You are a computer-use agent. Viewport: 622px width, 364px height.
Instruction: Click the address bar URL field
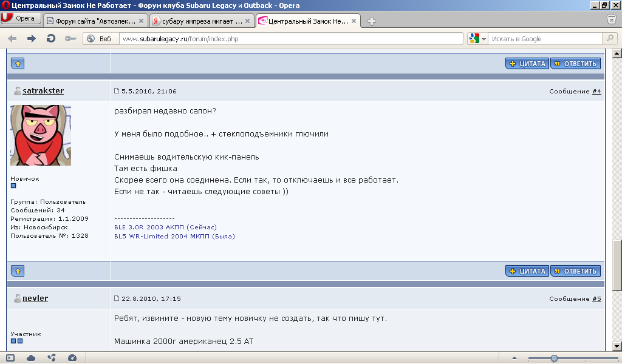pyautogui.click(x=291, y=38)
